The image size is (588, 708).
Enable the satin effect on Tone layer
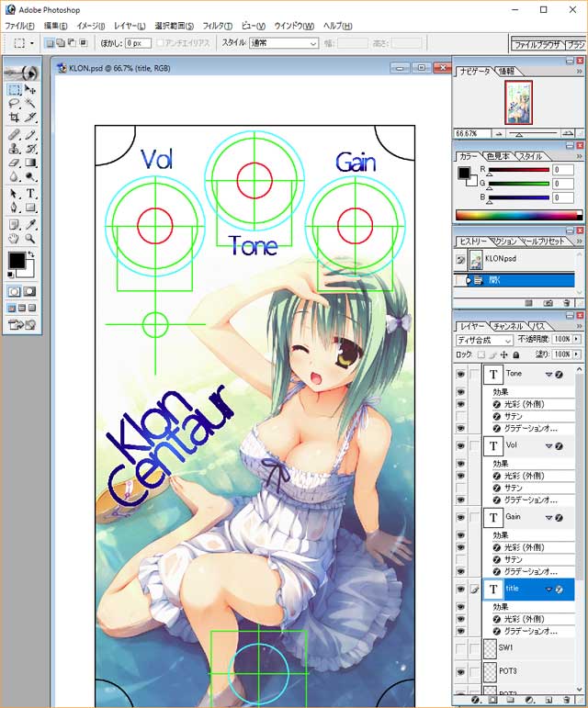point(460,416)
